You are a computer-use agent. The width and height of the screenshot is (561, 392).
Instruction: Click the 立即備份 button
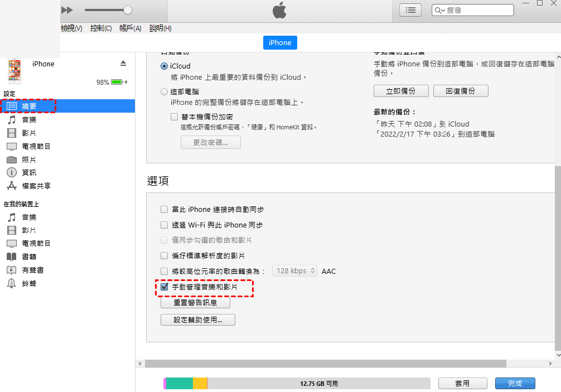point(401,91)
